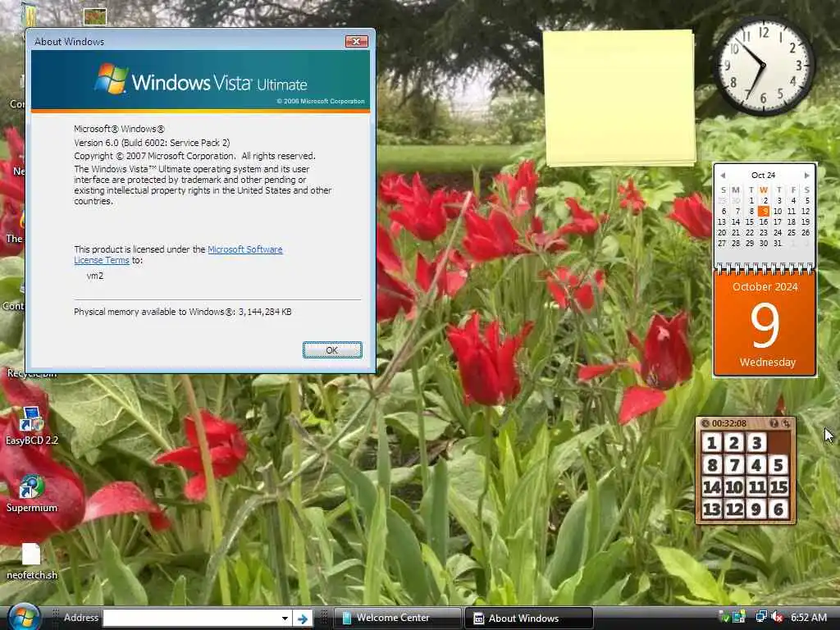
Task: Click the tray icon beside green checkmark
Action: [x=739, y=617]
